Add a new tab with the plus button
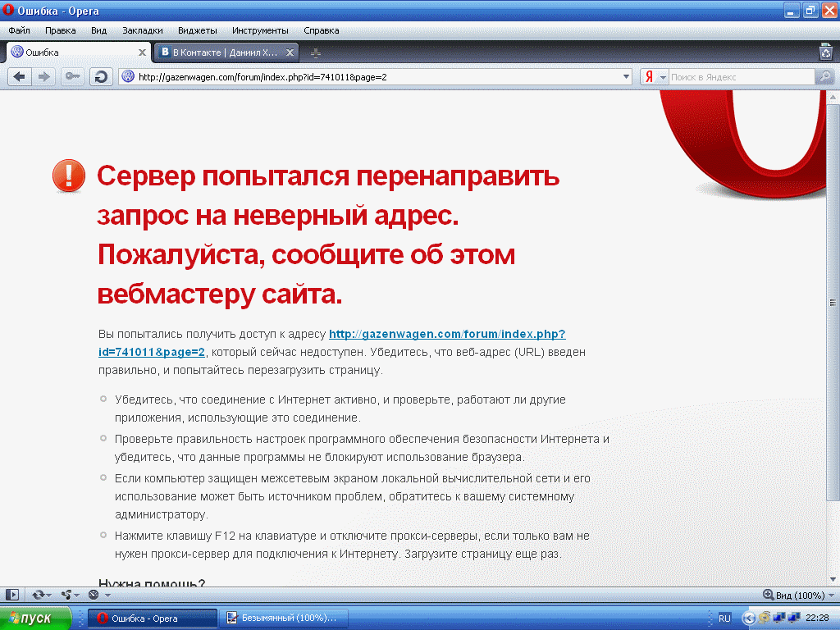Image resolution: width=840 pixels, height=630 pixels. pos(316,52)
